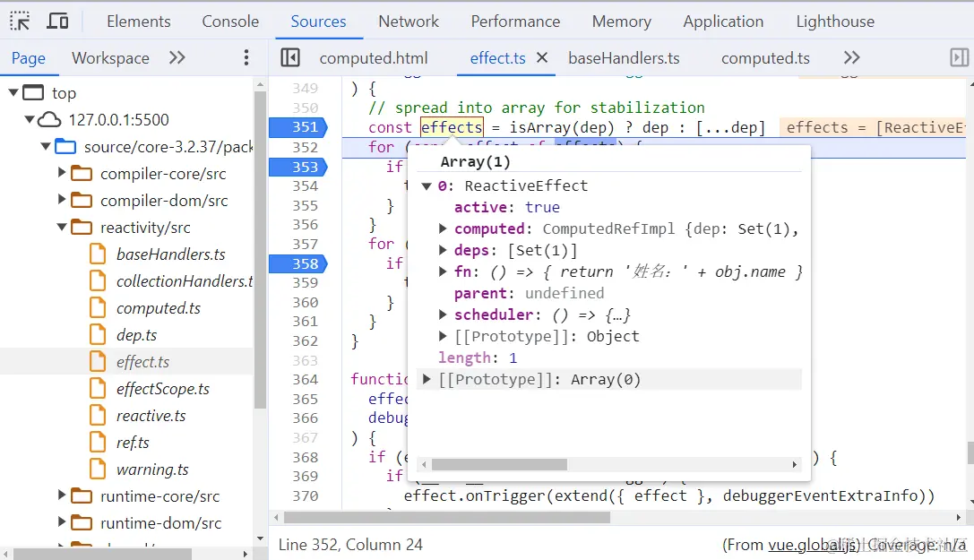Image resolution: width=974 pixels, height=560 pixels.
Task: Expand the scheduler property
Action: [443, 314]
